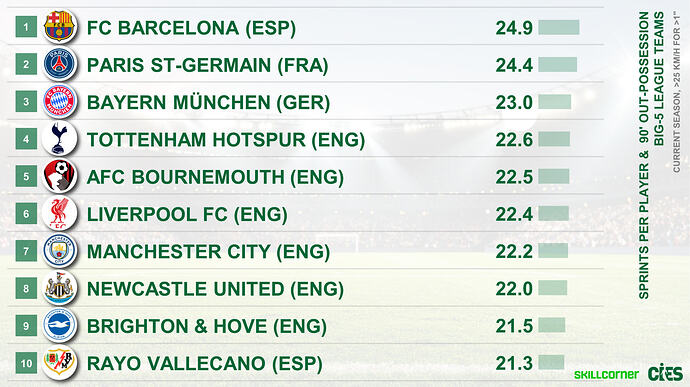Click the Brighton & Hove seagull badge
This screenshot has height=387, width=690.
[59, 325]
